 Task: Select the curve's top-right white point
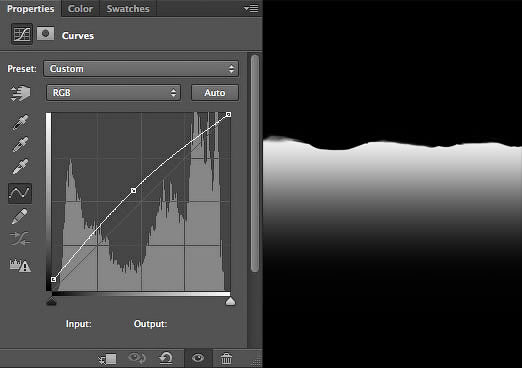click(x=228, y=114)
